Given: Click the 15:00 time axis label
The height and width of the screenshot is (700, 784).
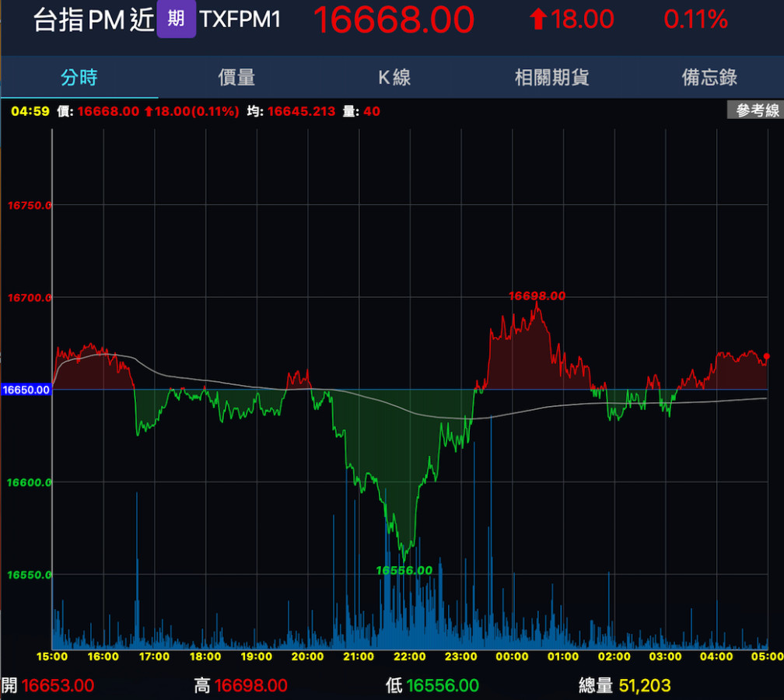Looking at the screenshot, I should click(52, 656).
